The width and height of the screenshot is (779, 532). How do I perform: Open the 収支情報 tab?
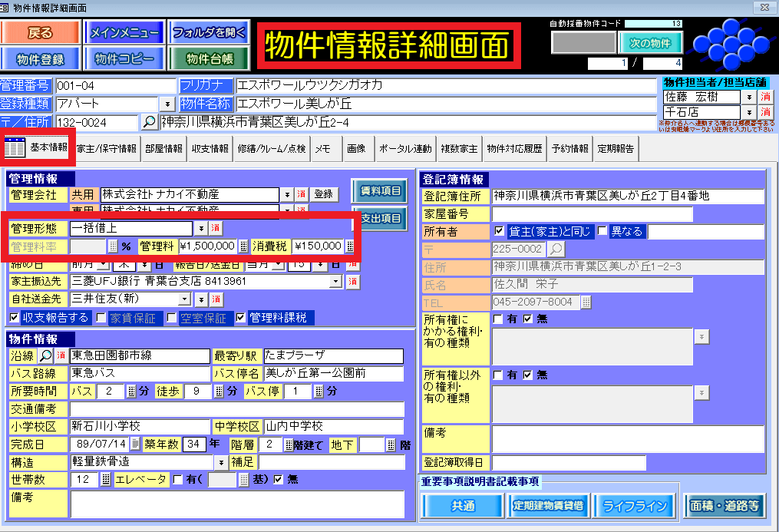pos(210,149)
